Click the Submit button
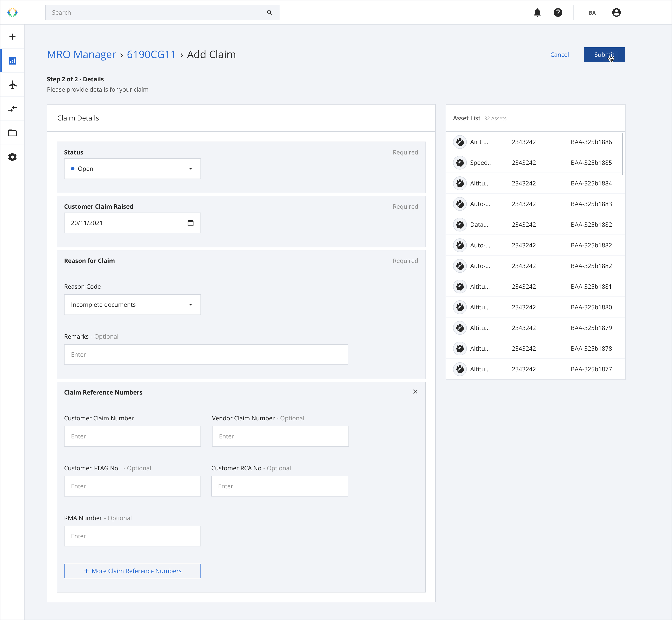This screenshot has height=620, width=672. pos(604,55)
